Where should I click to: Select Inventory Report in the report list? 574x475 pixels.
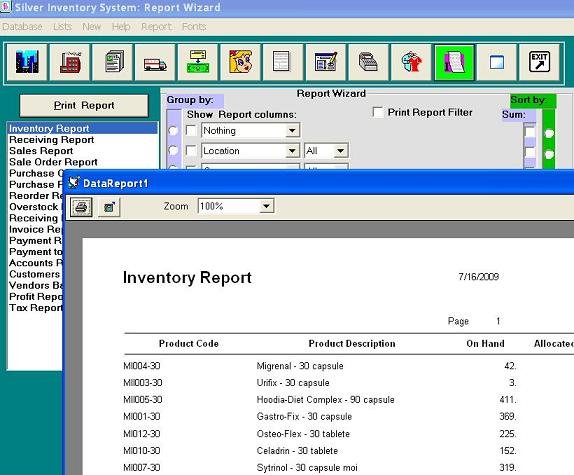coord(83,128)
